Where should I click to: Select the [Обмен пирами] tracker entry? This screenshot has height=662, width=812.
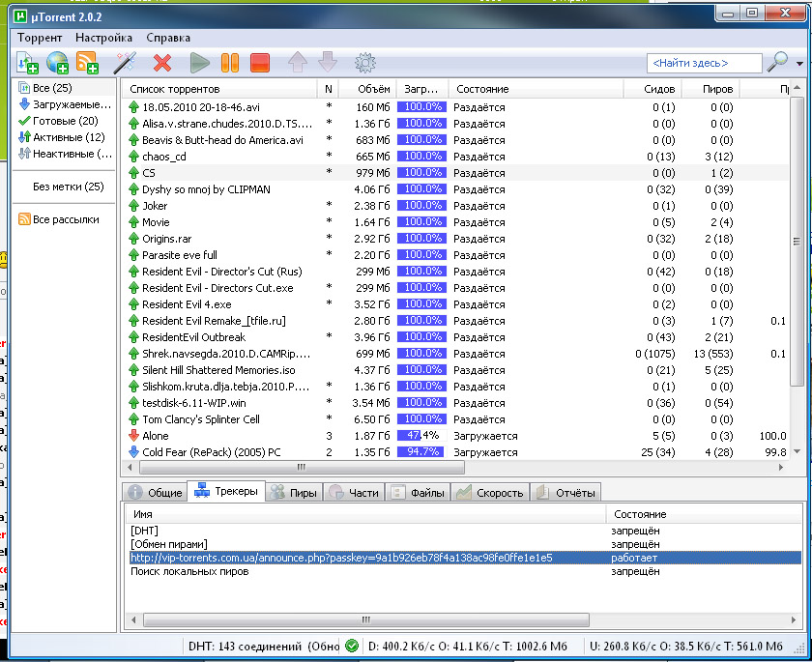[169, 544]
